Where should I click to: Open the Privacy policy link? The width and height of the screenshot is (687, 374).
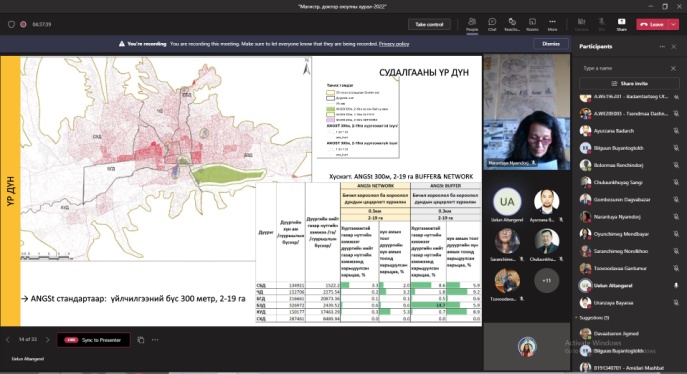pos(394,44)
